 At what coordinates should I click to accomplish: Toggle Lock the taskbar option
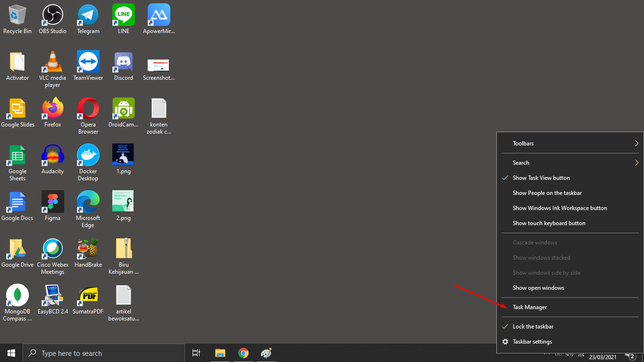(570, 326)
